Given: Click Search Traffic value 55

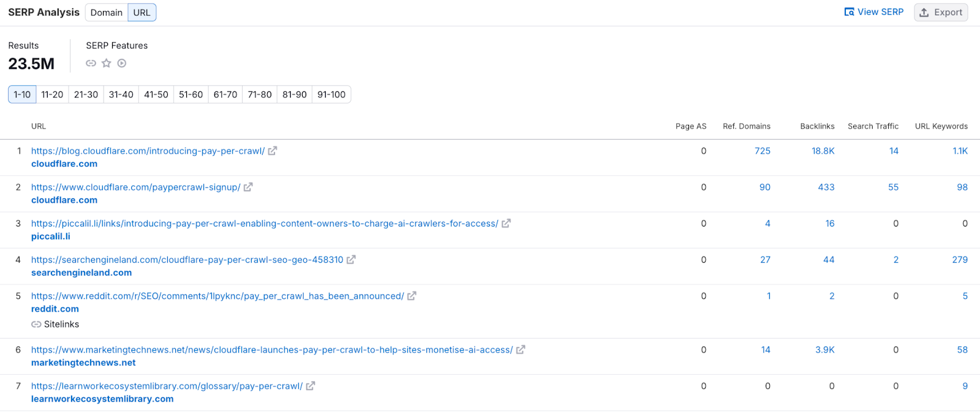Looking at the screenshot, I should [894, 187].
